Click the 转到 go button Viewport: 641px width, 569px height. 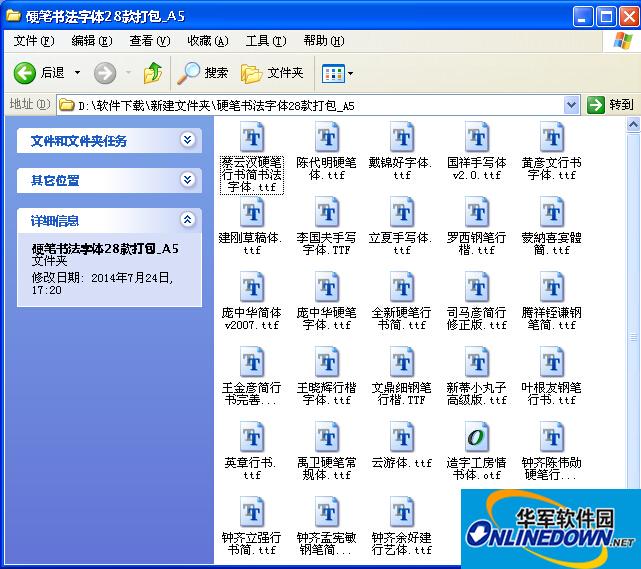(610, 105)
